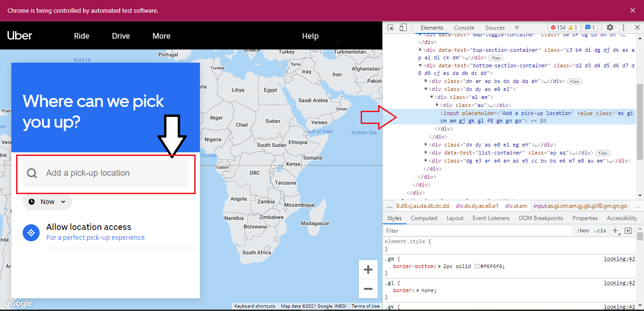Switch to the Console tab

point(464,28)
